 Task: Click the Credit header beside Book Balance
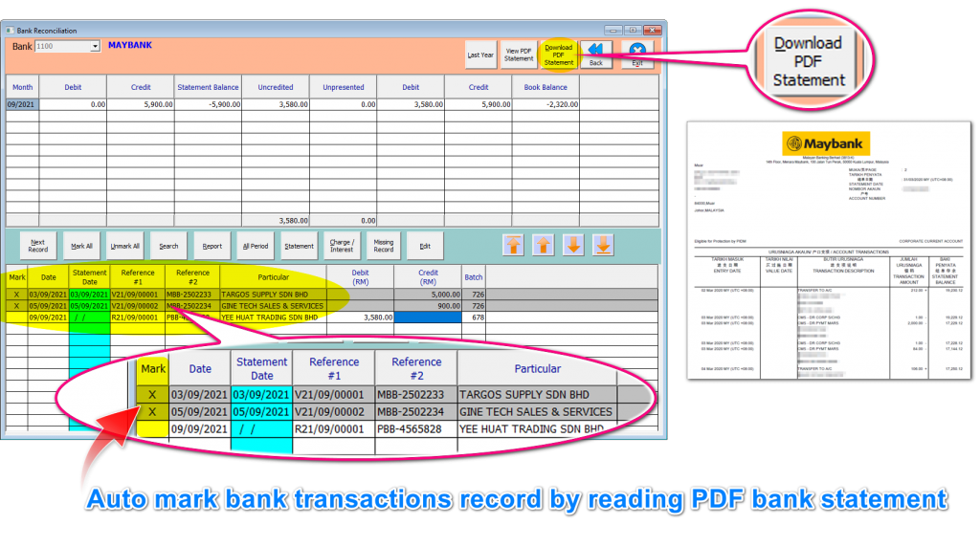point(479,87)
